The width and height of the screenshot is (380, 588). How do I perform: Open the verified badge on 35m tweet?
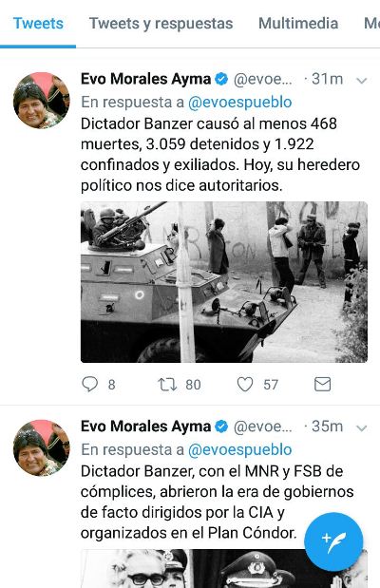(x=221, y=427)
